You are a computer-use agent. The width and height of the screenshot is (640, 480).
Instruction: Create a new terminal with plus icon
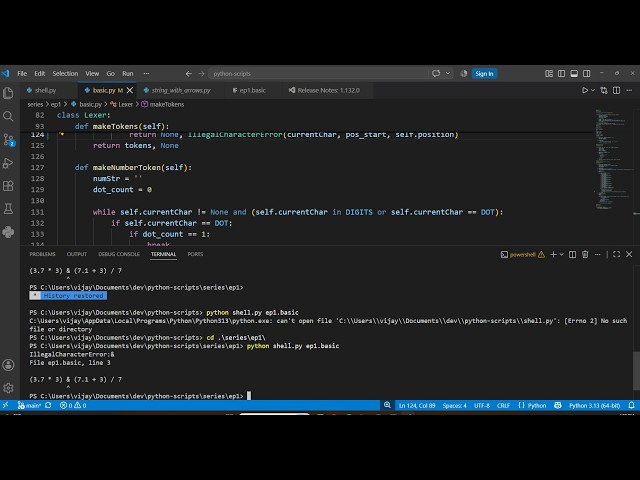point(553,254)
